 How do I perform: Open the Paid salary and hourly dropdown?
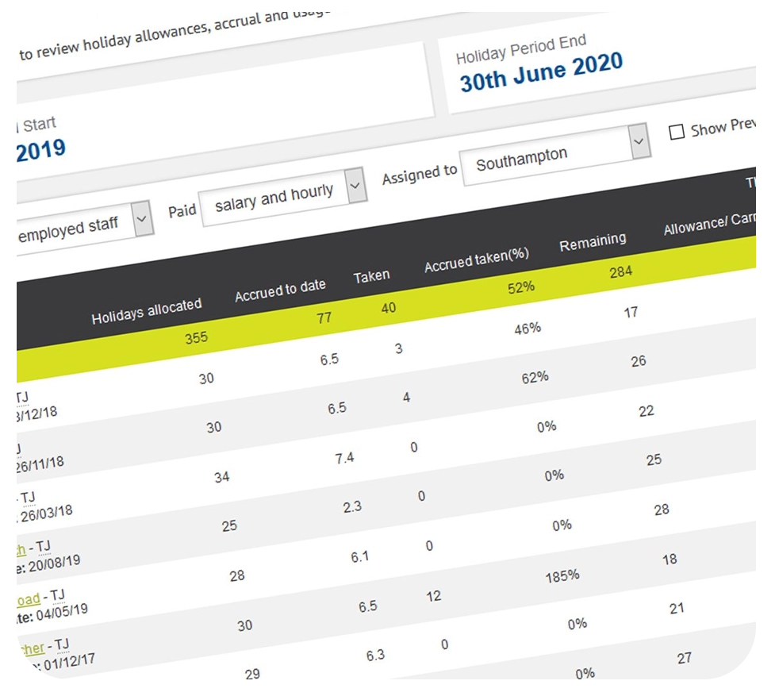point(284,198)
